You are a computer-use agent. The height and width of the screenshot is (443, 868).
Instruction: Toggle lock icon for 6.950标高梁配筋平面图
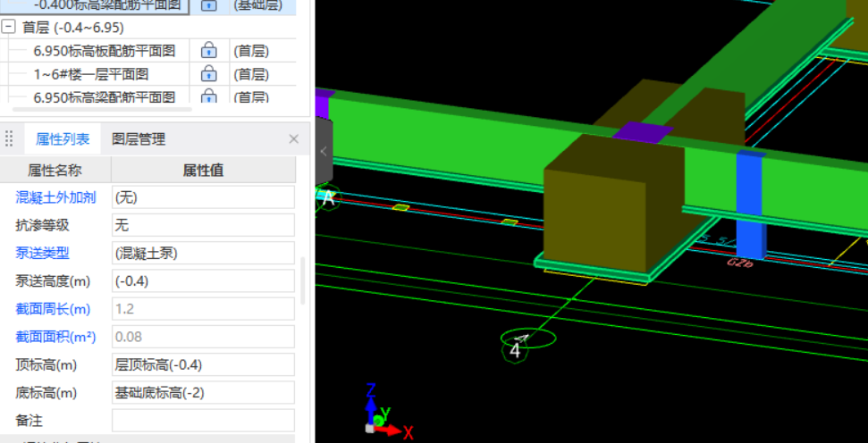pos(208,96)
